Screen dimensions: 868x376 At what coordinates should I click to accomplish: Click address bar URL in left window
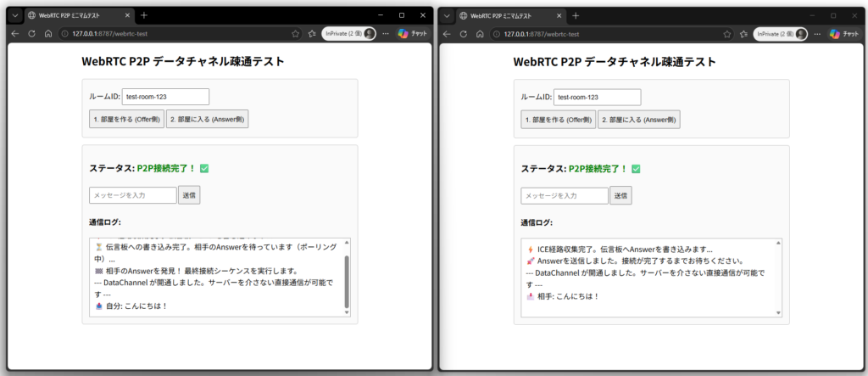[x=109, y=34]
